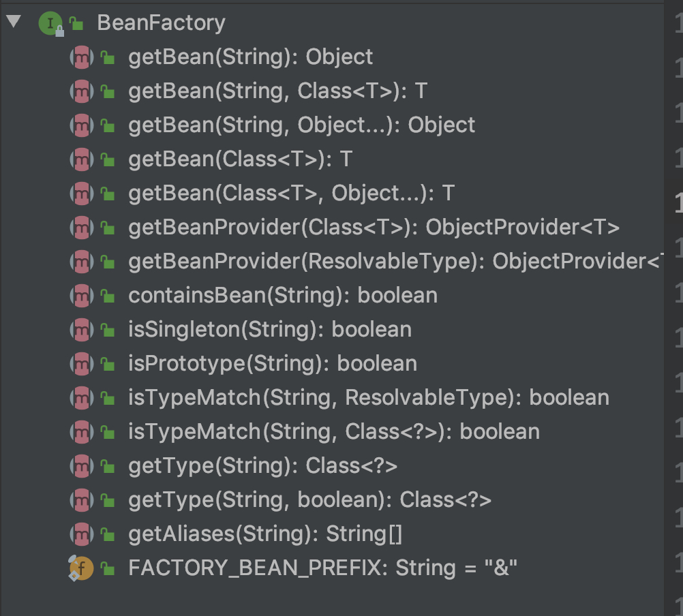Select getBean(Class<T>): T entry
Image resolution: width=683 pixels, height=616 pixels.
[x=240, y=159]
